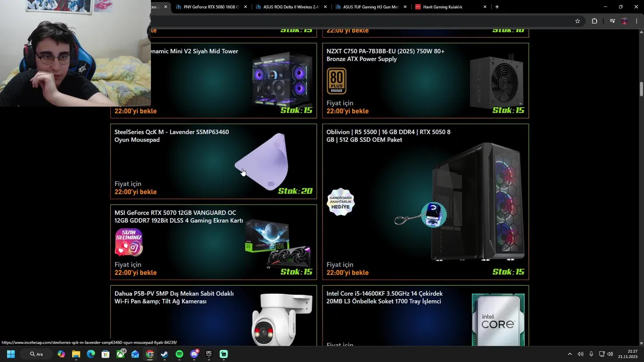The image size is (644, 362).
Task: Open Microsoft Edge from the taskbar
Action: point(91,354)
